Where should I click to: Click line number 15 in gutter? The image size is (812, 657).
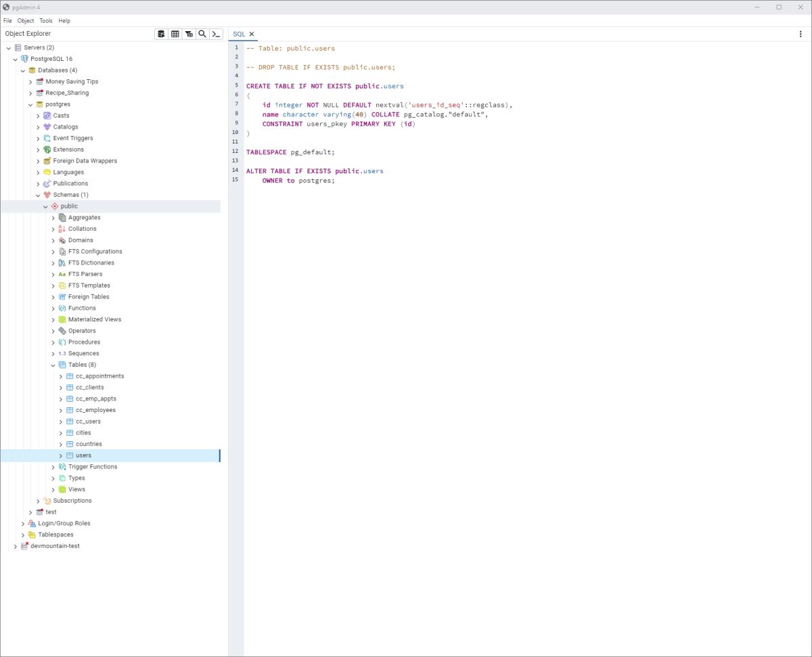(x=235, y=180)
